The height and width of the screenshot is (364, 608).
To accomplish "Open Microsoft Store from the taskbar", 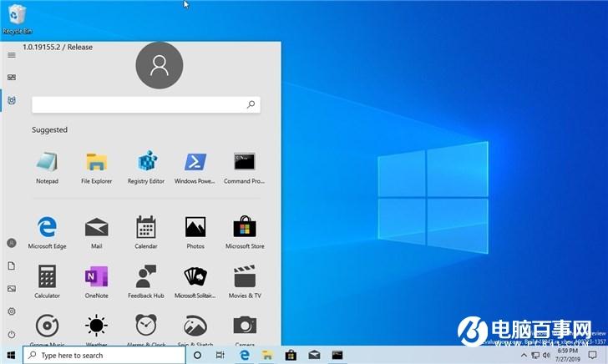I will 291,355.
